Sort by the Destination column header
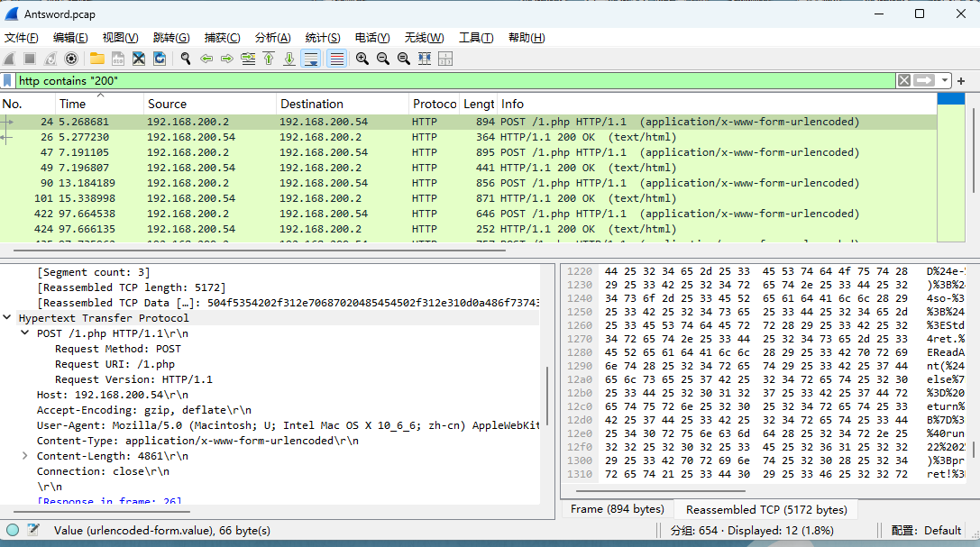 343,104
